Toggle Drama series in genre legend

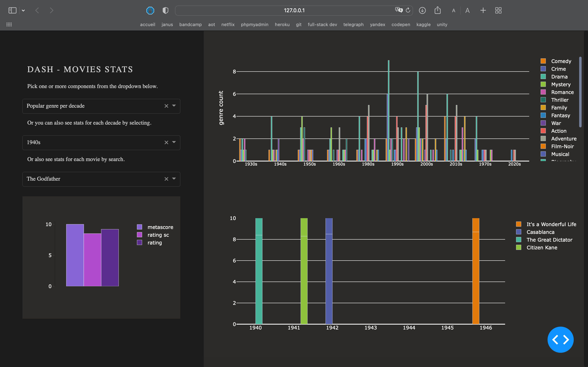coord(559,77)
